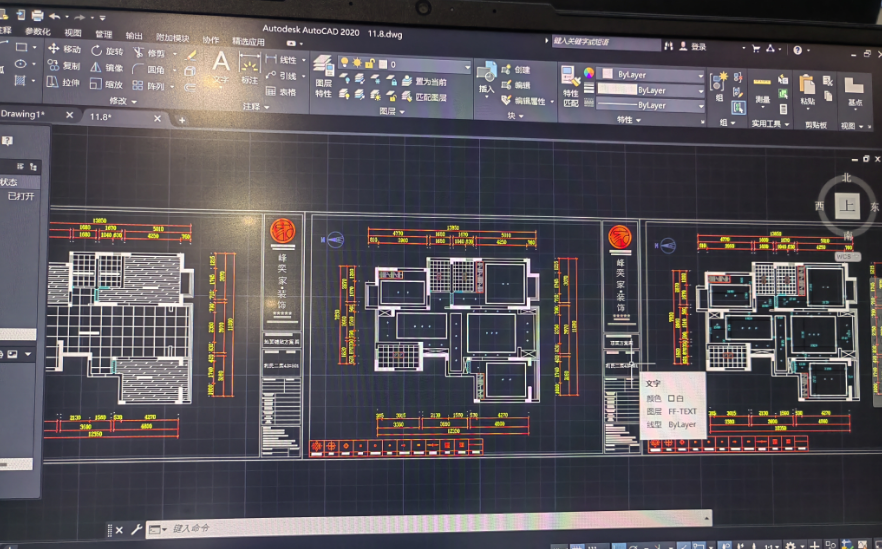Activate the Text (文字) tool
882x549 pixels.
(x=220, y=65)
